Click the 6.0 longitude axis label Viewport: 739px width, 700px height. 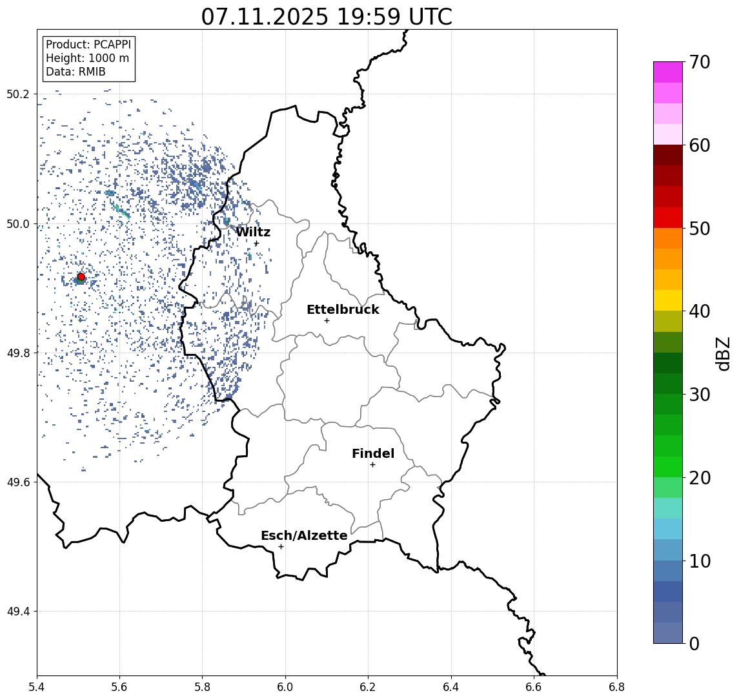285,687
